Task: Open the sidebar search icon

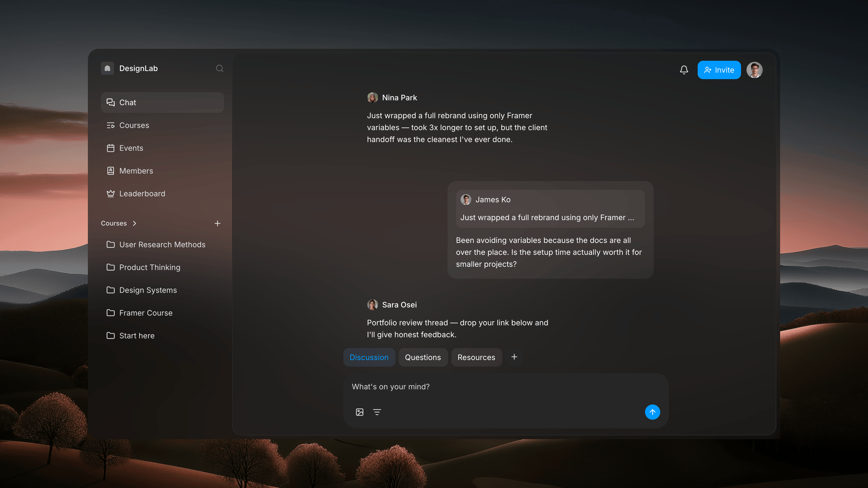Action: pos(220,68)
